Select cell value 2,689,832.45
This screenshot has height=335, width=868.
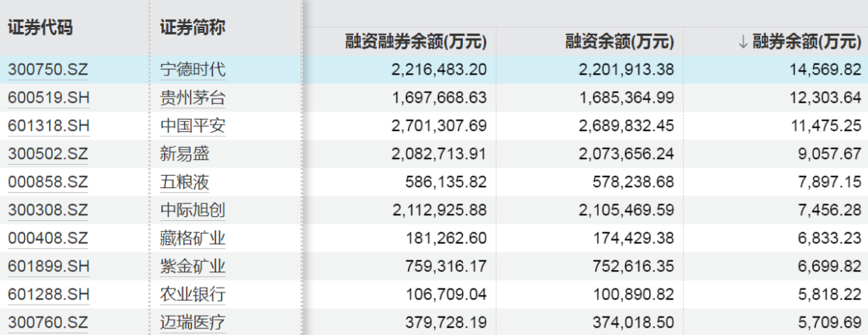click(627, 126)
